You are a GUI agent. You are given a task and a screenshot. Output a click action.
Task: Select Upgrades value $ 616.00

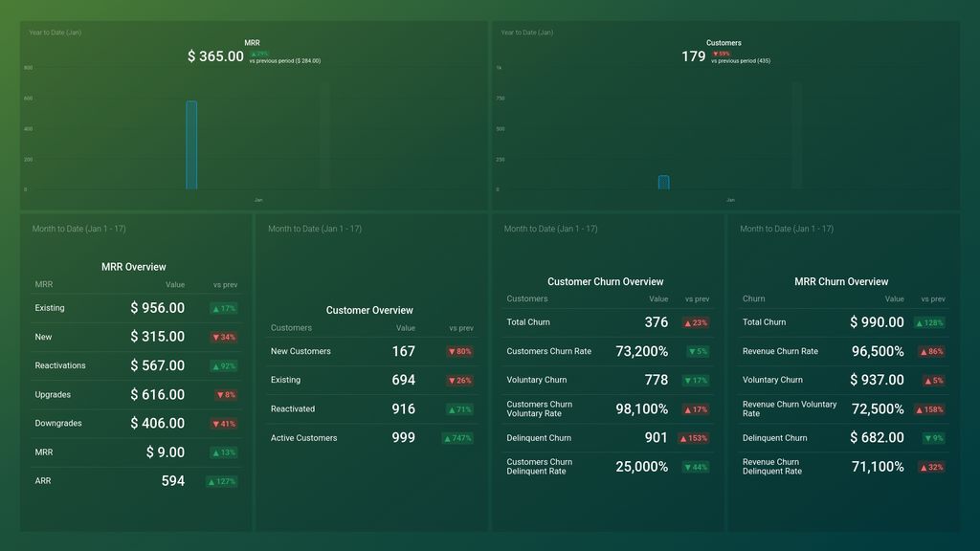coord(158,395)
